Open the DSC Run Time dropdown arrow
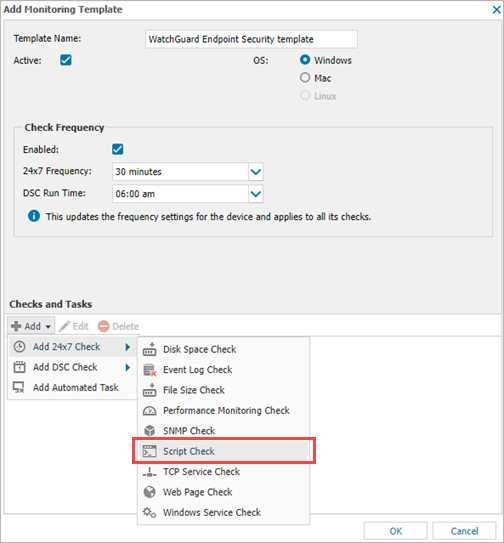The width and height of the screenshot is (504, 543). pos(256,194)
